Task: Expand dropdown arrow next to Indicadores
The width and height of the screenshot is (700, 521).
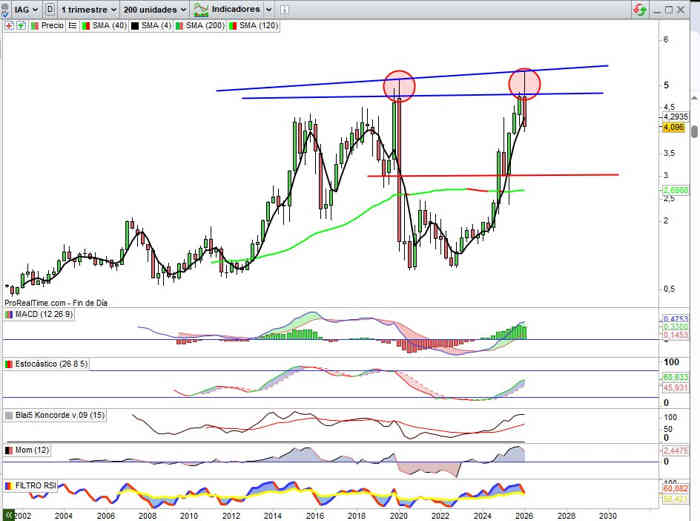Action: coord(268,9)
